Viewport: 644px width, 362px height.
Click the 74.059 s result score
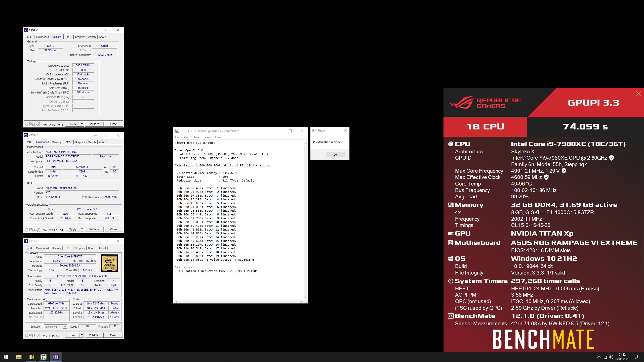[585, 126]
